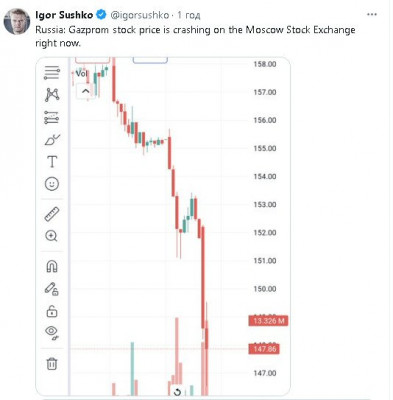Toggle magnet snap mode
Screen dimensions: 393x400
click(52, 266)
